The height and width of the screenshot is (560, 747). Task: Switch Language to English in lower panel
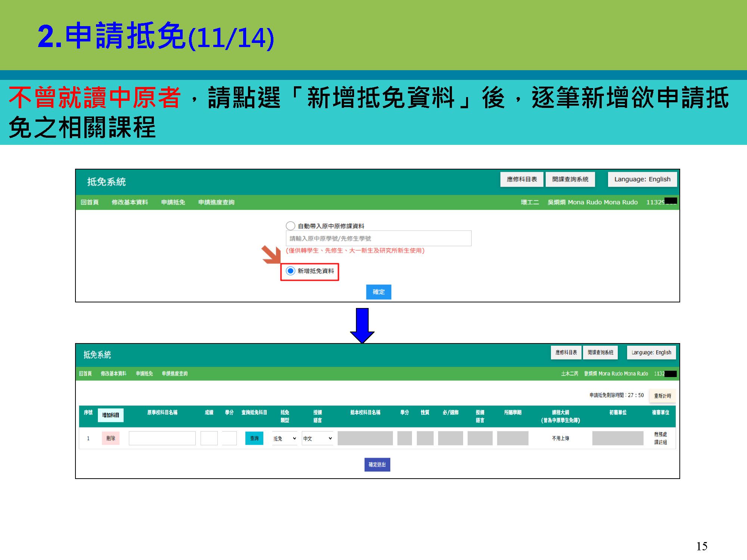651,352
